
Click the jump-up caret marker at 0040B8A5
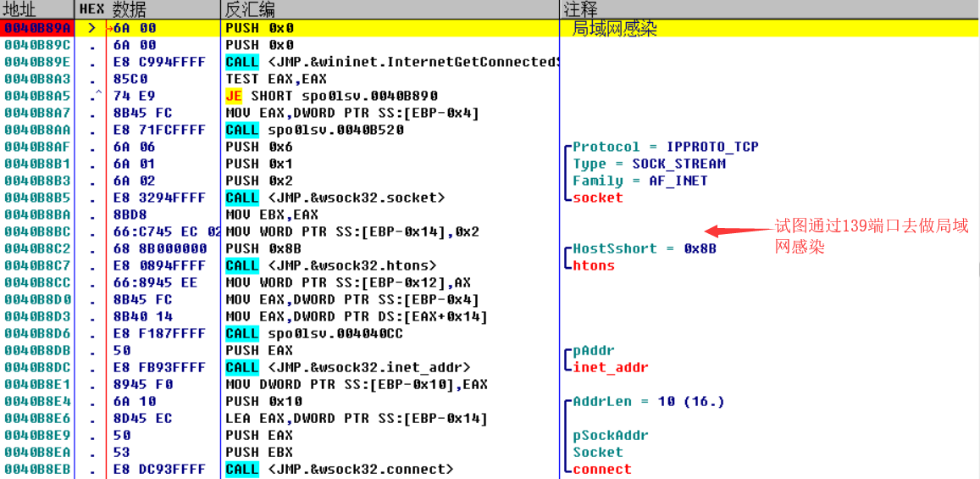pyautogui.click(x=99, y=96)
